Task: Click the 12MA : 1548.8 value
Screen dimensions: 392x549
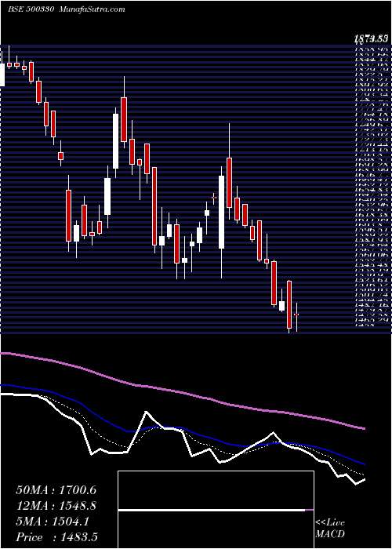Action: pyautogui.click(x=56, y=506)
